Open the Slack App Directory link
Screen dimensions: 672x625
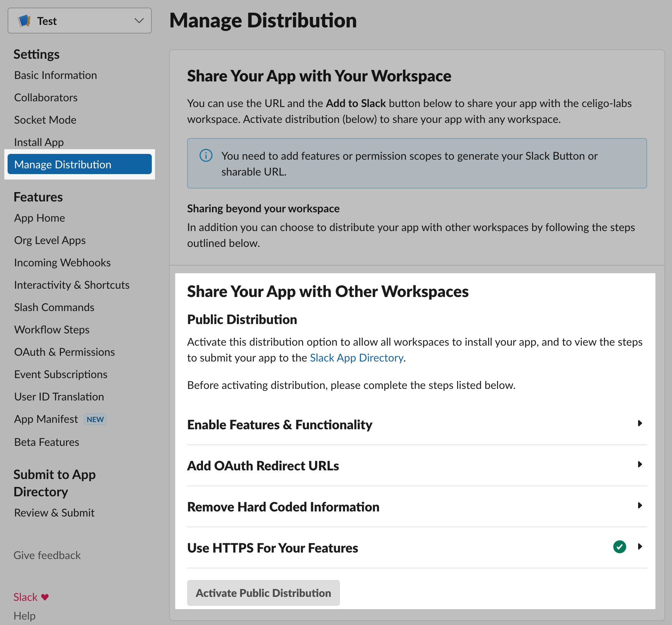[356, 358]
